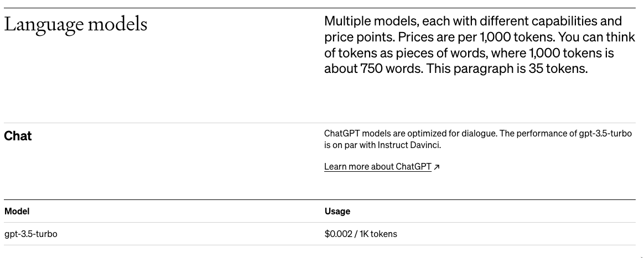Image resolution: width=644 pixels, height=258 pixels.
Task: Click the $0.002 / 1K tokens price cell
Action: [361, 234]
